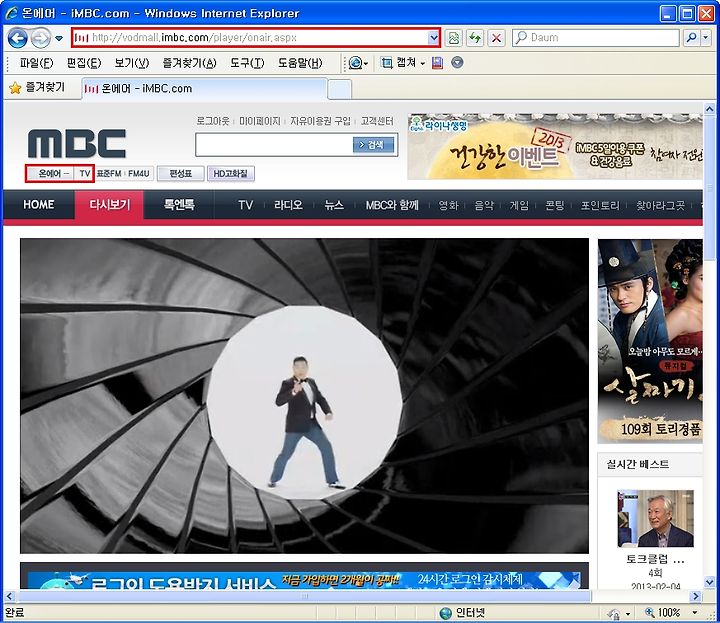Click the MBC logo
The height and width of the screenshot is (623, 720).
tap(77, 143)
